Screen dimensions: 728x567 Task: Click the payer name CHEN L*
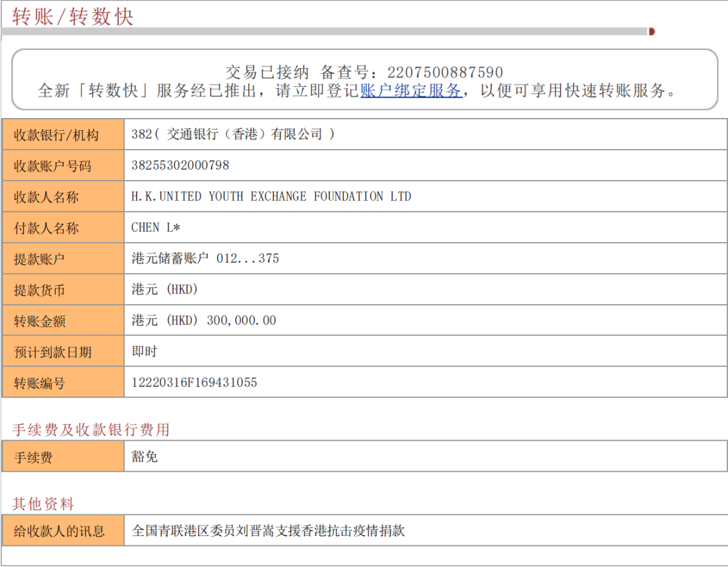[156, 227]
